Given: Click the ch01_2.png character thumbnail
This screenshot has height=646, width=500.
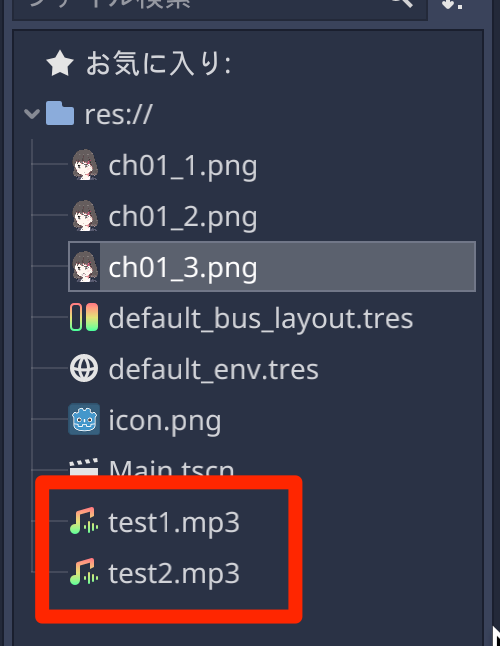Looking at the screenshot, I should pos(85,215).
